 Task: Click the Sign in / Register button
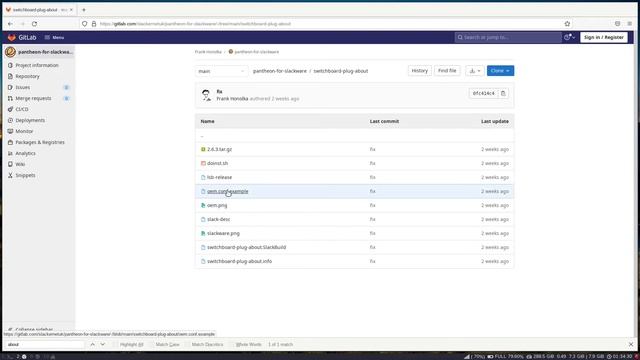(604, 37)
